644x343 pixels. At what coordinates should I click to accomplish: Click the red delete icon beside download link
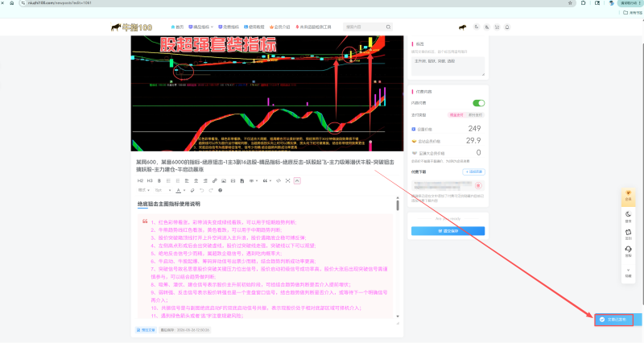tap(478, 186)
